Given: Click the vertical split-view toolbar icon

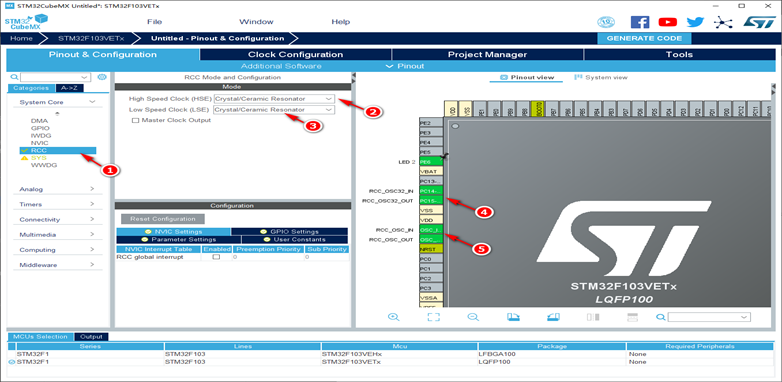Looking at the screenshot, I should pyautogui.click(x=593, y=317).
